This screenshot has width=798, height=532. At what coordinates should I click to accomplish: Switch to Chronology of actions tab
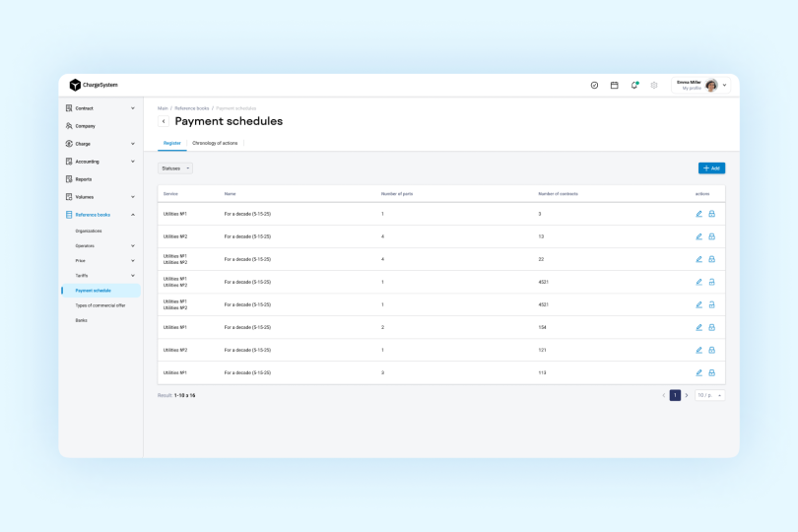pyautogui.click(x=214, y=143)
